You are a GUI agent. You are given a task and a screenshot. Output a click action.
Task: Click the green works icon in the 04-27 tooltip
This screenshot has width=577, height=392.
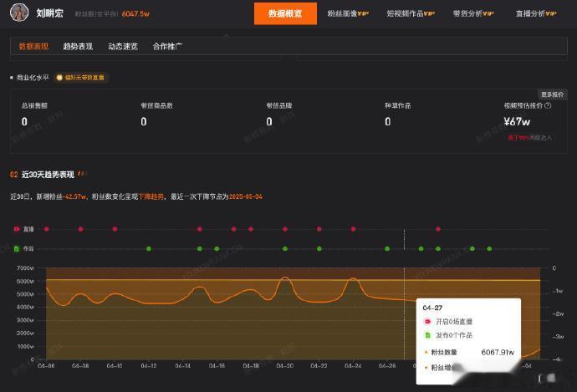pyautogui.click(x=427, y=335)
